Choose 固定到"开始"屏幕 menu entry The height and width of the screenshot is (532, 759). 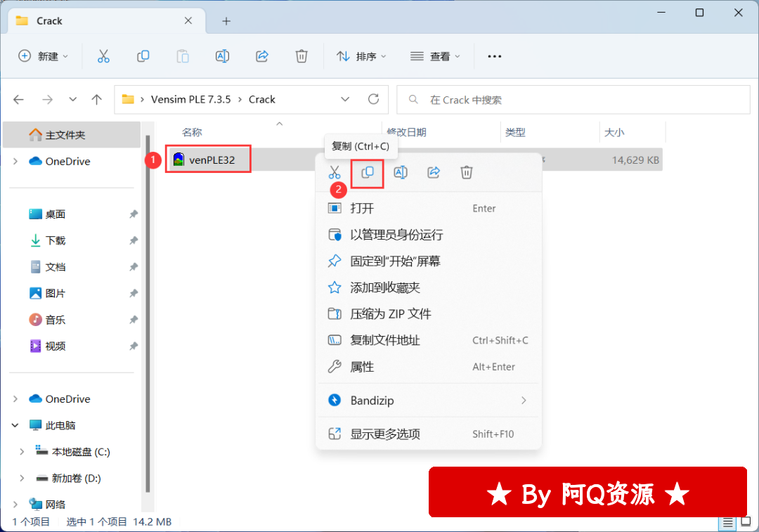coord(429,261)
